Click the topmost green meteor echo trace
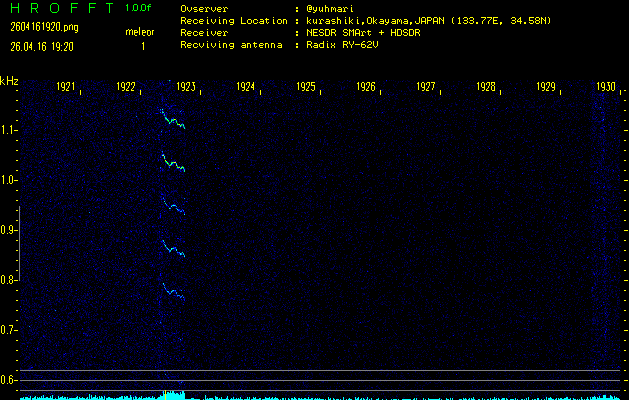629x400 pixels. [174, 120]
